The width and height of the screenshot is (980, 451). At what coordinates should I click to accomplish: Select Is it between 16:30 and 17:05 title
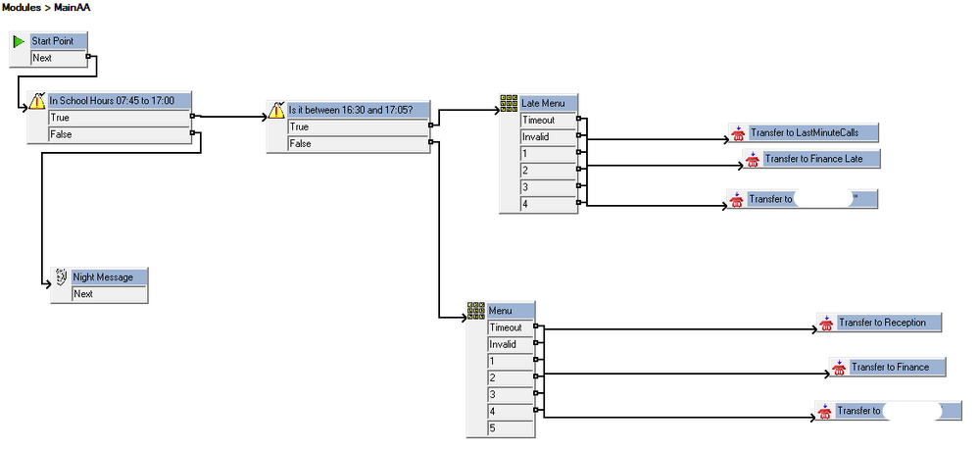point(359,110)
